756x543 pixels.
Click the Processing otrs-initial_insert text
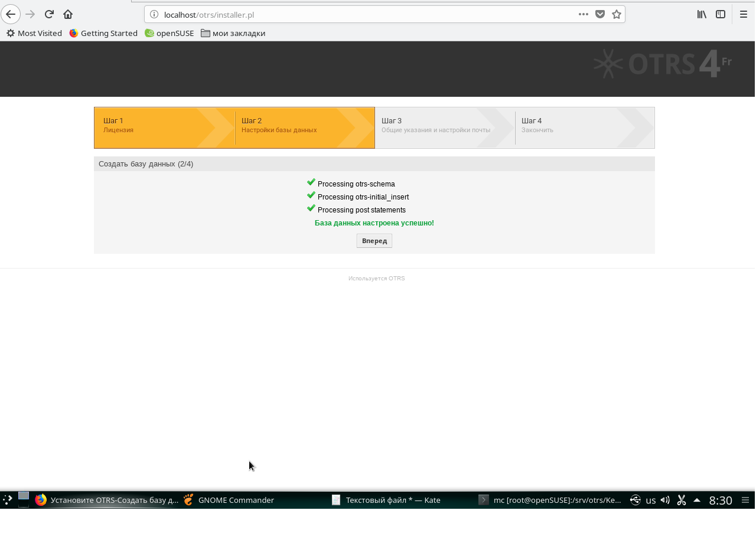click(x=363, y=197)
